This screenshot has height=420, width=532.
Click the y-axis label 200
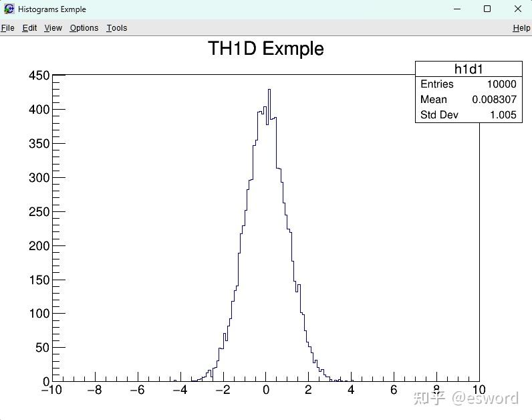39,246
